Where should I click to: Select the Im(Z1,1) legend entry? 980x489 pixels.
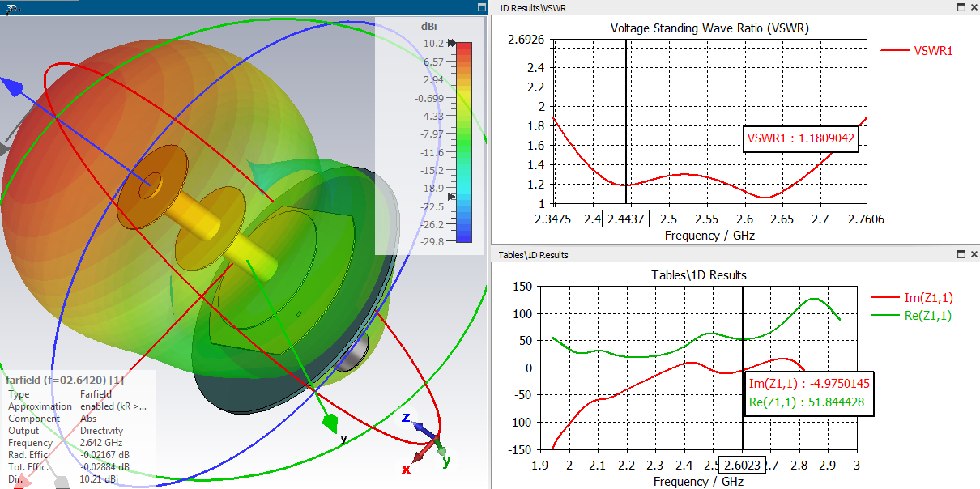click(x=911, y=300)
